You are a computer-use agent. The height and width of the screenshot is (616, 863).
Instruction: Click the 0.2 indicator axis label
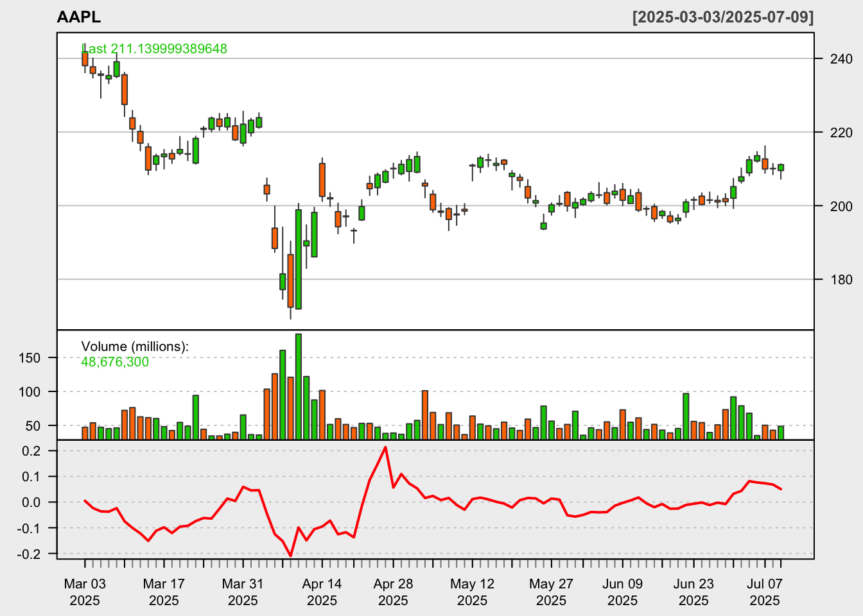[x=31, y=451]
